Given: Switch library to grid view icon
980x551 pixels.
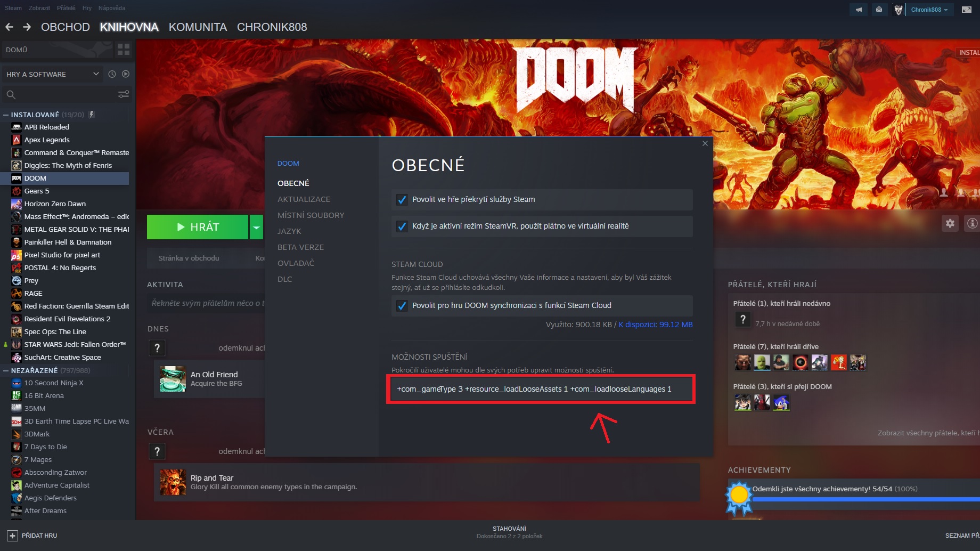Looking at the screenshot, I should point(124,50).
